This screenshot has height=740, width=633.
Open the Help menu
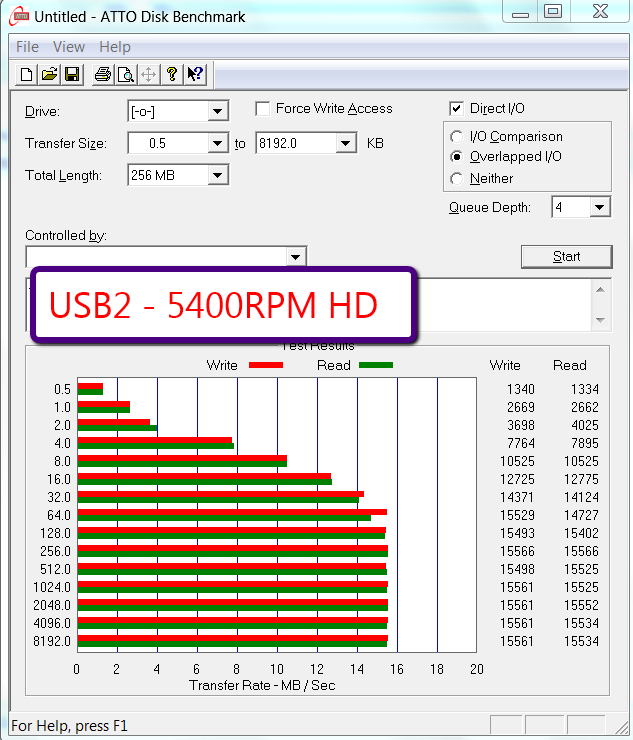(115, 47)
